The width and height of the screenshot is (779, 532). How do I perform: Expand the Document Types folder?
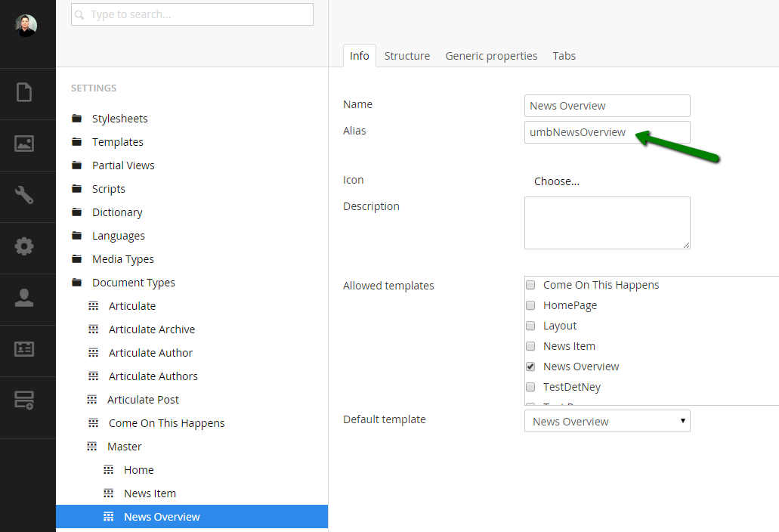tap(77, 283)
